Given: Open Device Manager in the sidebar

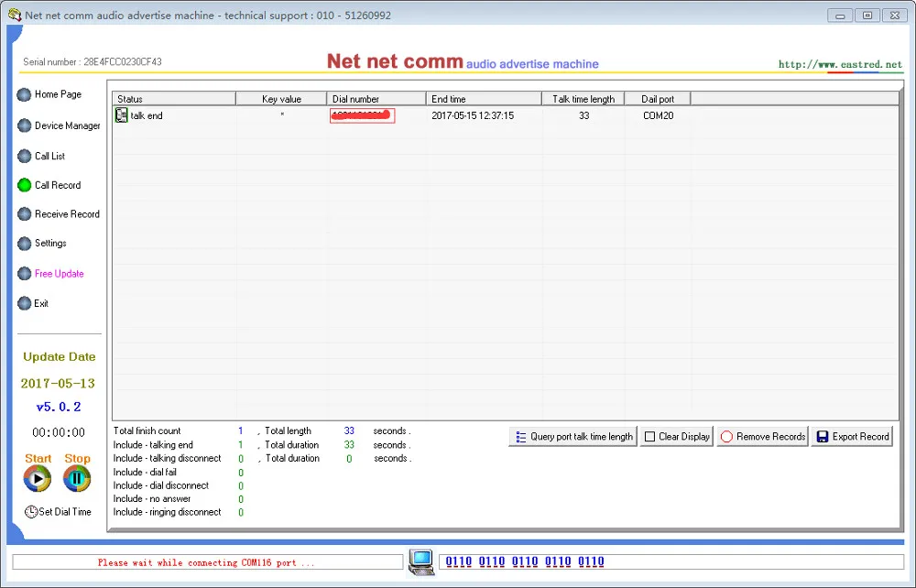Looking at the screenshot, I should point(67,125).
